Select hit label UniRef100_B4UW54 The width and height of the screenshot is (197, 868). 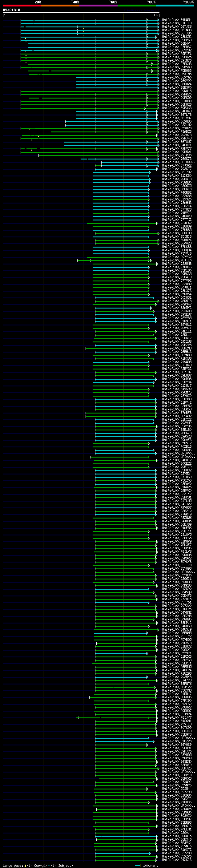tap(177, 20)
